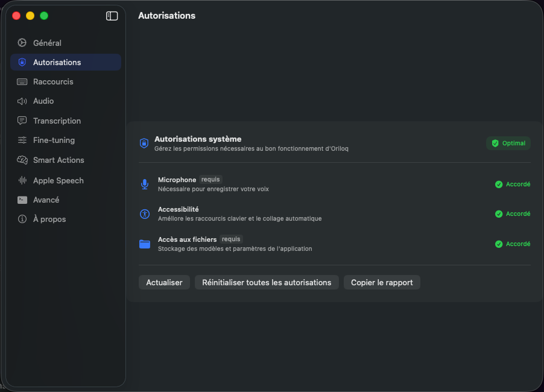Click the Autorisations système heading
544x392 pixels.
tap(198, 139)
